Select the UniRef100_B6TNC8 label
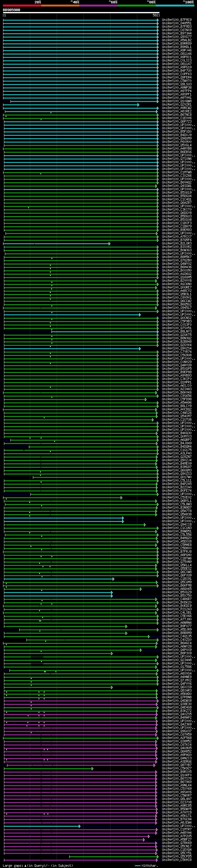The height and width of the screenshot is (868, 197). click(x=176, y=115)
